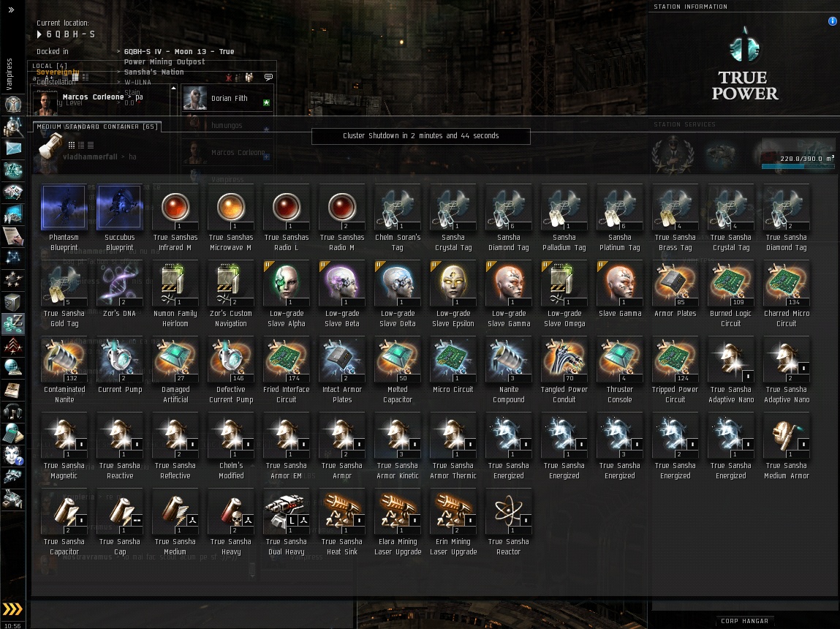Set Local member list to highlighted list view

point(75,78)
